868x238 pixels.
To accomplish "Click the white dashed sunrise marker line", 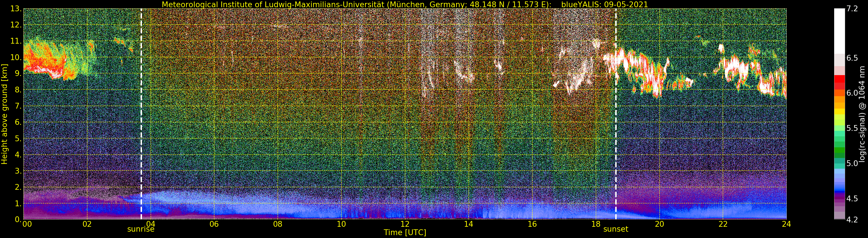I will pos(141,114).
